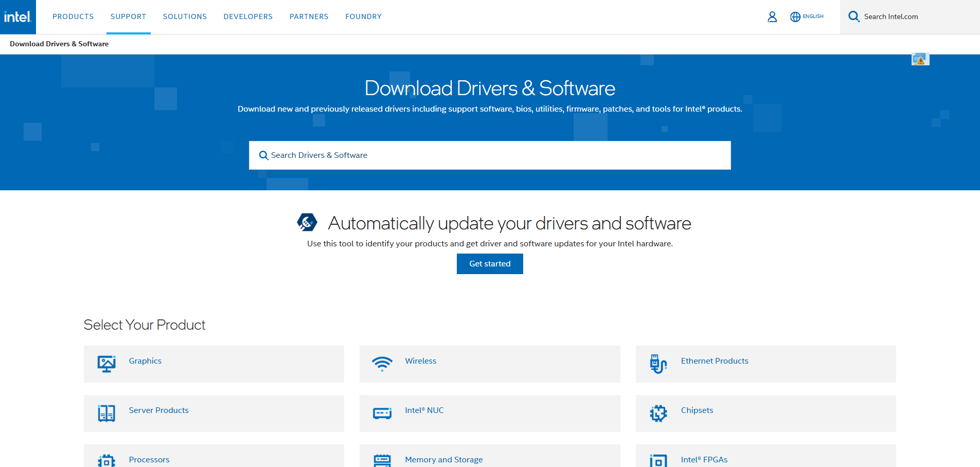Click the Search Intel.com input field
The width and height of the screenshot is (980, 467).
click(x=910, y=17)
